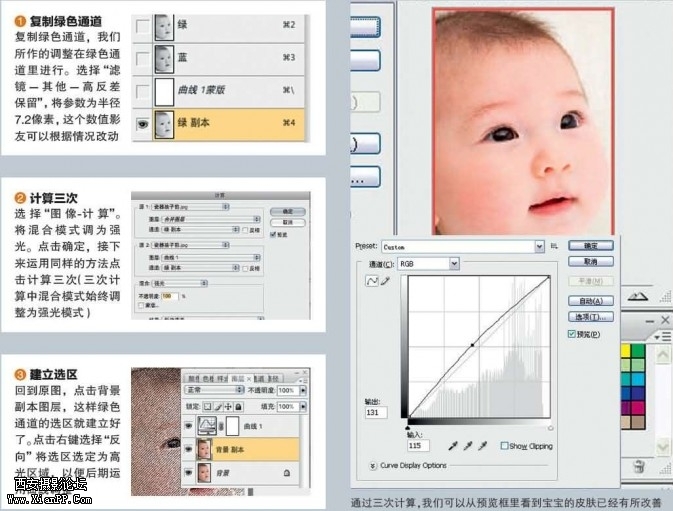Click curves adjustment thumbnail on 曲线 1 layer
Viewport: 673px width, 511px height.
[x=207, y=426]
